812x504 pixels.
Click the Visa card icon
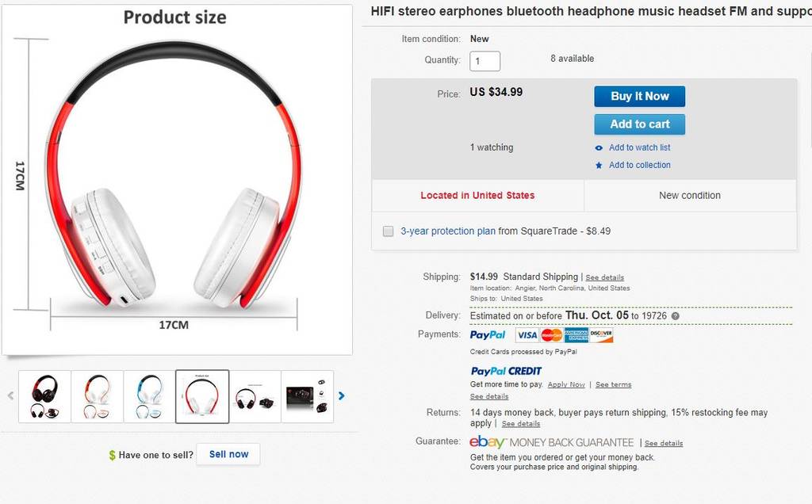click(x=527, y=335)
